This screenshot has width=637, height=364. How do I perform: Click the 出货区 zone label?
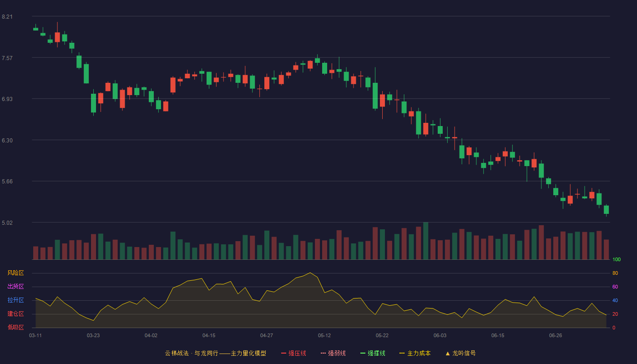coord(15,287)
